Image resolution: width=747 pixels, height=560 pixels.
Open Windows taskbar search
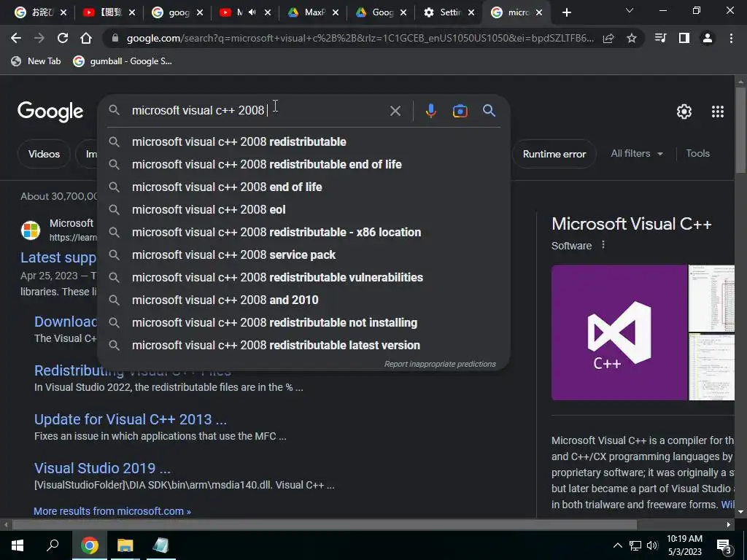click(x=53, y=545)
